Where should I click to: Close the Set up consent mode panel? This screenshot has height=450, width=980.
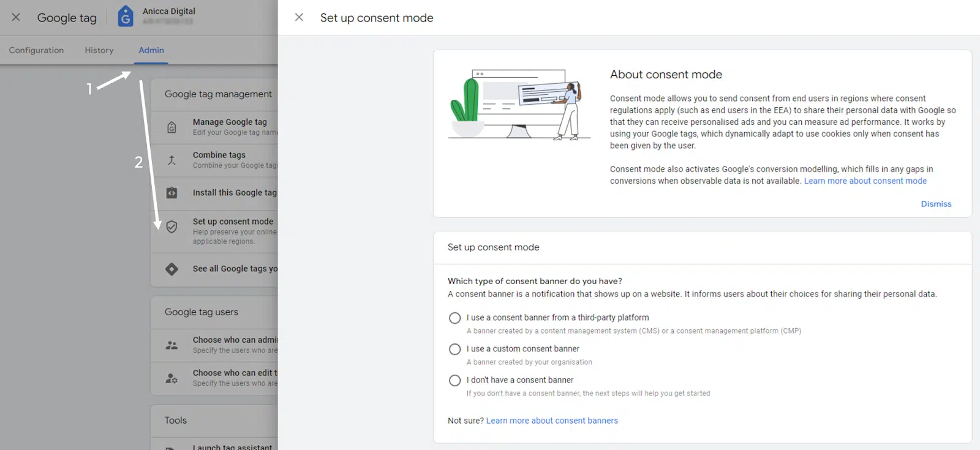click(x=299, y=17)
